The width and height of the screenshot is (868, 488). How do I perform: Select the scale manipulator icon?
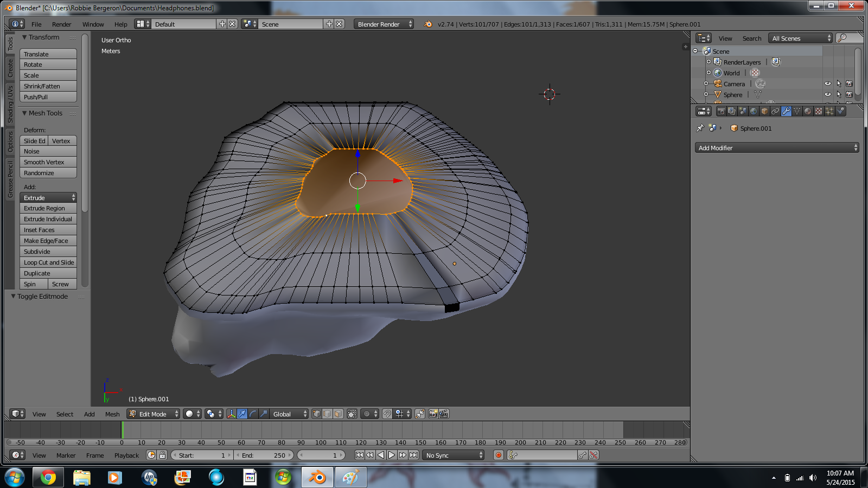coord(264,414)
